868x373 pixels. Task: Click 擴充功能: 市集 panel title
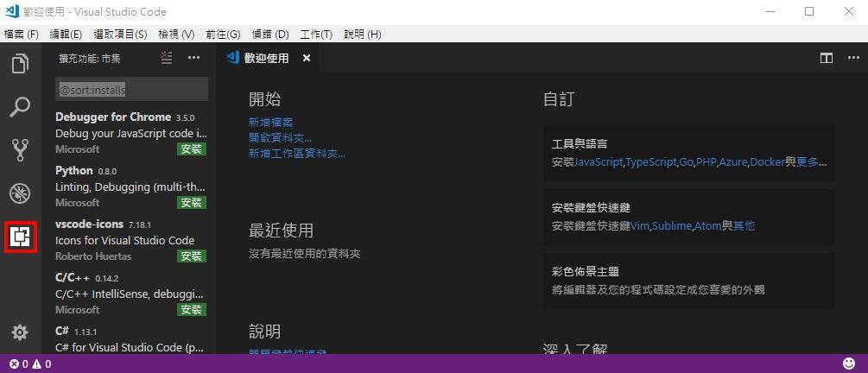pyautogui.click(x=90, y=58)
